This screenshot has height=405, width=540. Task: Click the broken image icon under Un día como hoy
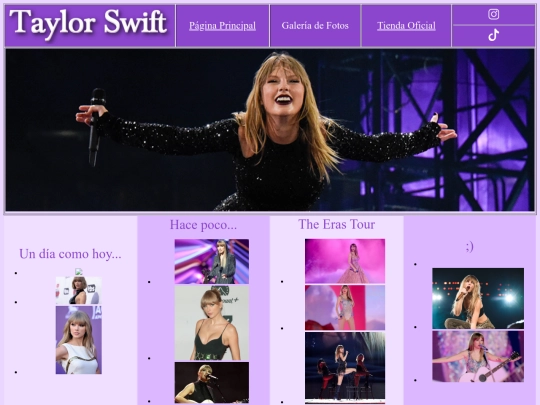tap(79, 272)
